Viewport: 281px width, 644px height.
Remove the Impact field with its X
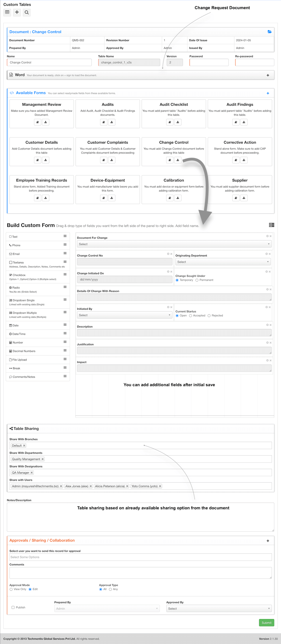[x=271, y=361]
